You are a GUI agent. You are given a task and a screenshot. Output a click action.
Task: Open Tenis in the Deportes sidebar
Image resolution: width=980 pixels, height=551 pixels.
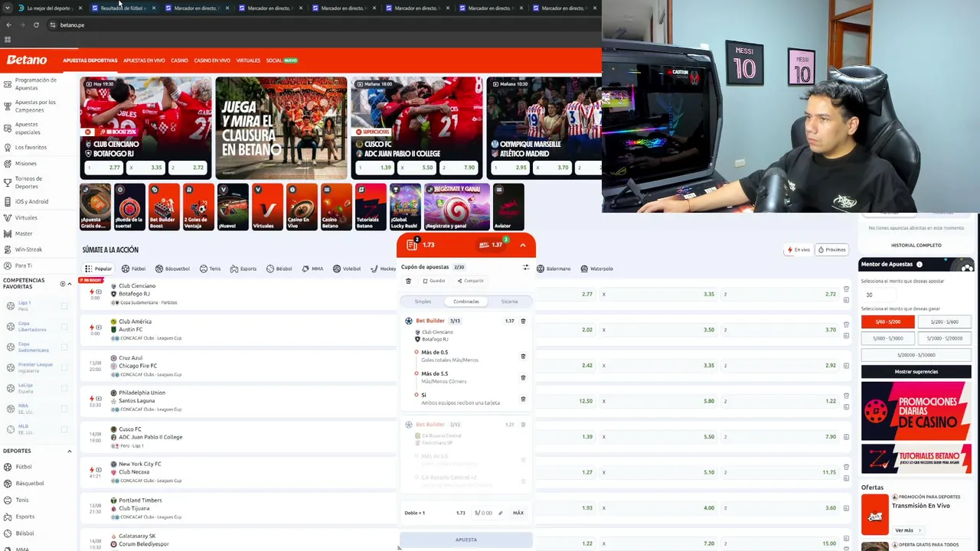pyautogui.click(x=22, y=500)
